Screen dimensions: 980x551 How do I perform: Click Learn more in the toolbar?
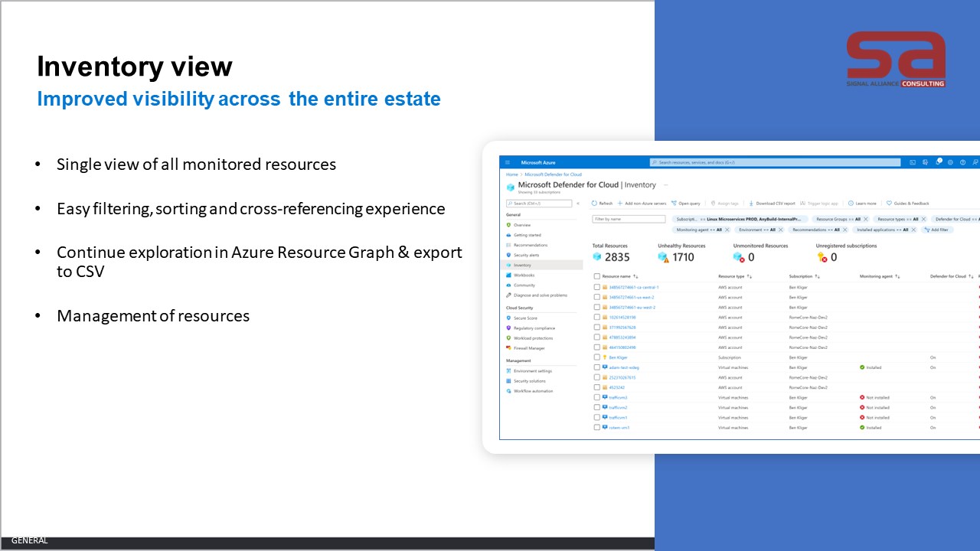(862, 204)
